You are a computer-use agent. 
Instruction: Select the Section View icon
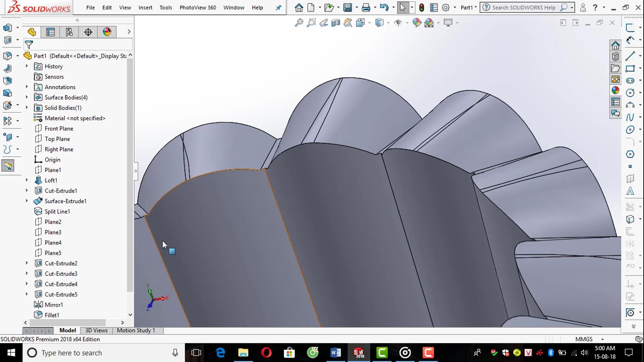(x=336, y=23)
